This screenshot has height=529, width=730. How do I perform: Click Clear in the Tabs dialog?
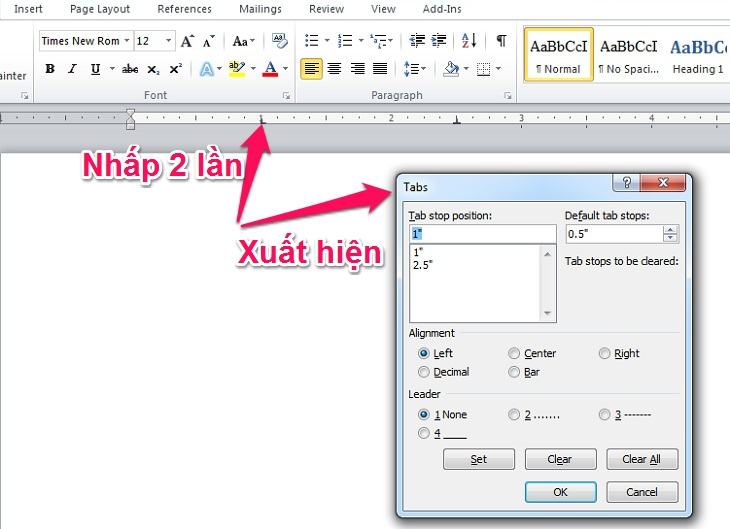pyautogui.click(x=560, y=459)
